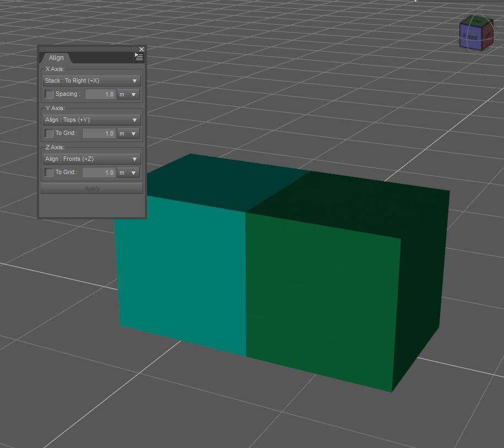This screenshot has width=504, height=448.
Task: Select the Align tab
Action: [x=56, y=58]
